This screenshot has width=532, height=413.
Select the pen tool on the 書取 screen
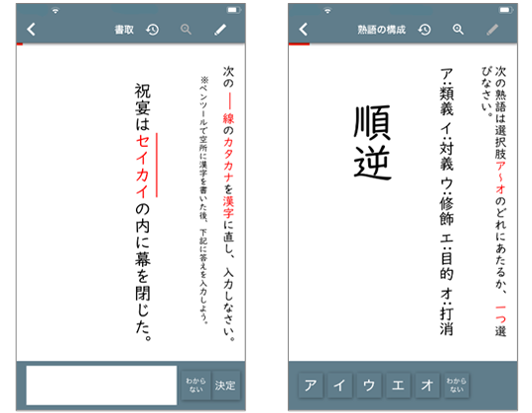click(x=220, y=30)
